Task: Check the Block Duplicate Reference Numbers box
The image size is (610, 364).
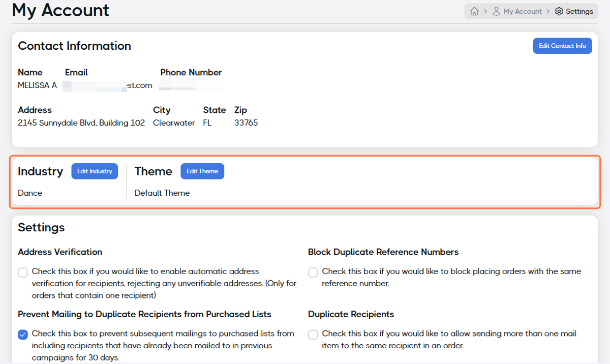Action: tap(313, 272)
